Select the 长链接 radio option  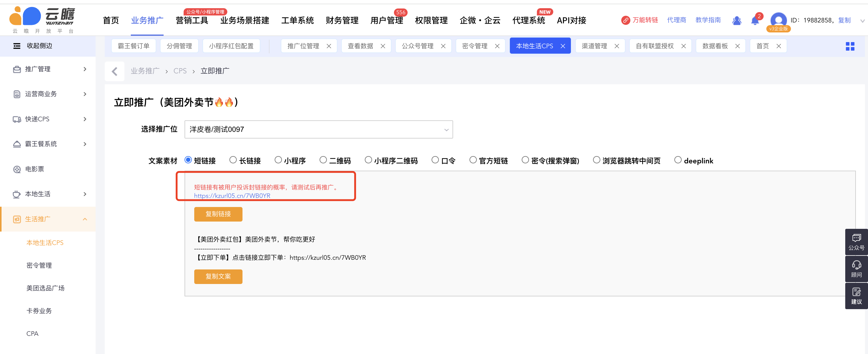pyautogui.click(x=233, y=160)
